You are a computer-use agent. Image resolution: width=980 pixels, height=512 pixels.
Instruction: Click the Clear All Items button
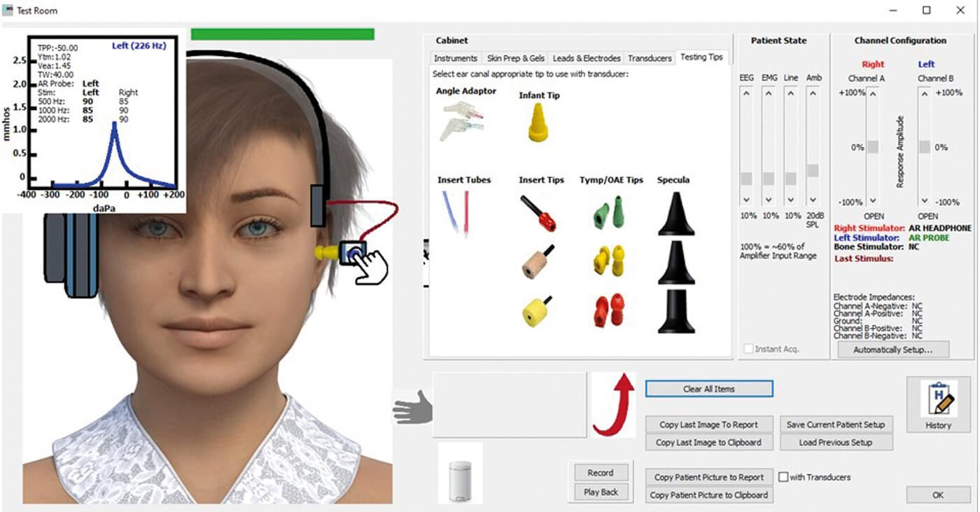(x=708, y=389)
